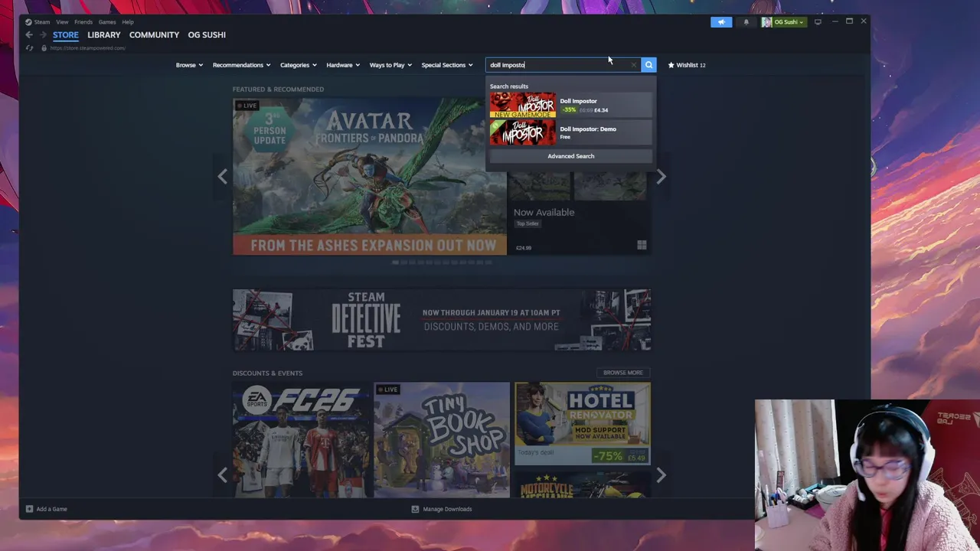Open the OG SUSHI profile tab

pos(207,35)
